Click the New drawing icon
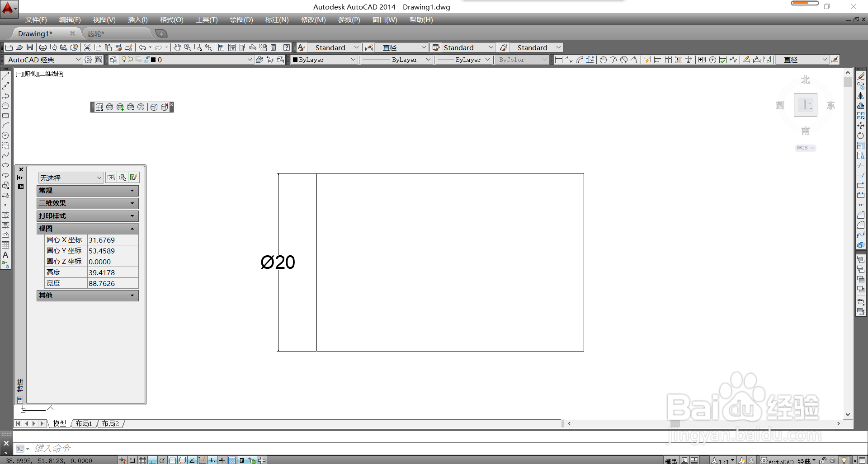Image resolution: width=868 pixels, height=464 pixels. [x=9, y=47]
